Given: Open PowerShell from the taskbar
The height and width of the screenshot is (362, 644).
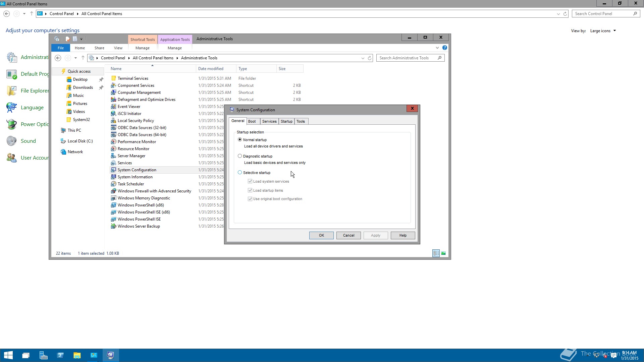Looking at the screenshot, I should click(60, 355).
